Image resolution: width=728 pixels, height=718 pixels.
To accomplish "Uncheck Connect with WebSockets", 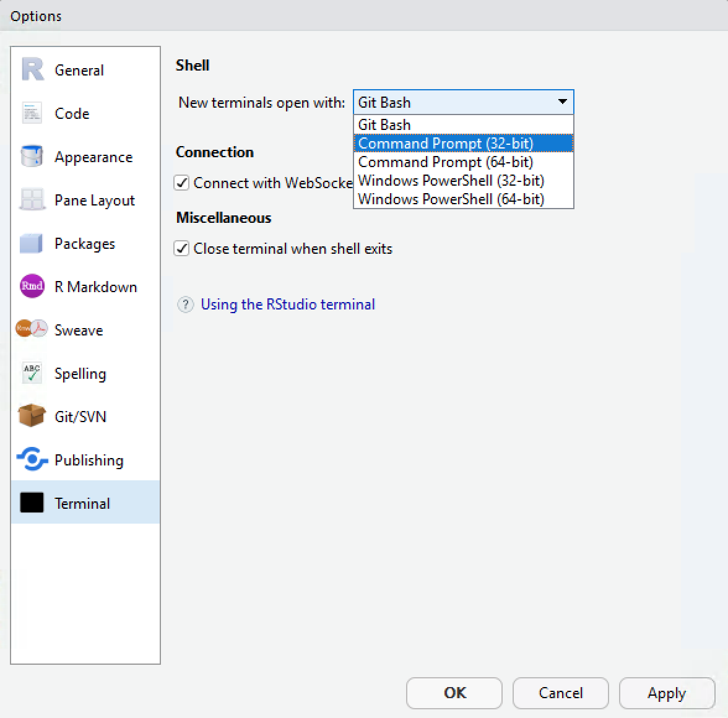I will pos(181,183).
